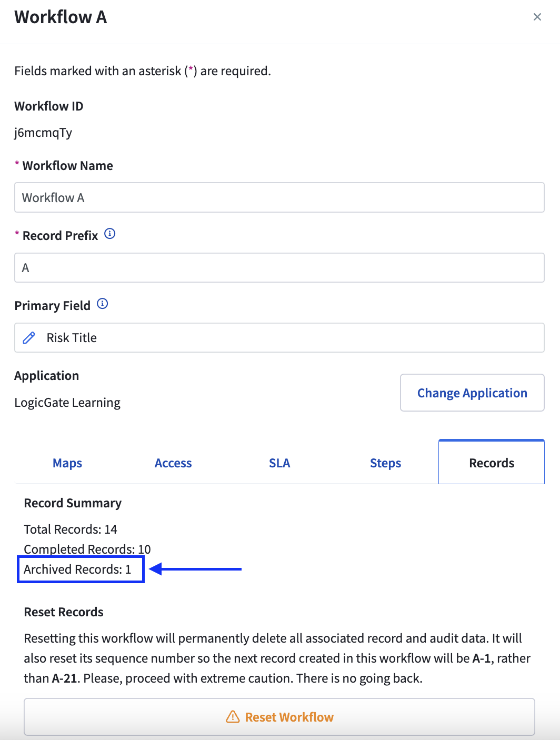Go to the Steps tab

click(385, 463)
